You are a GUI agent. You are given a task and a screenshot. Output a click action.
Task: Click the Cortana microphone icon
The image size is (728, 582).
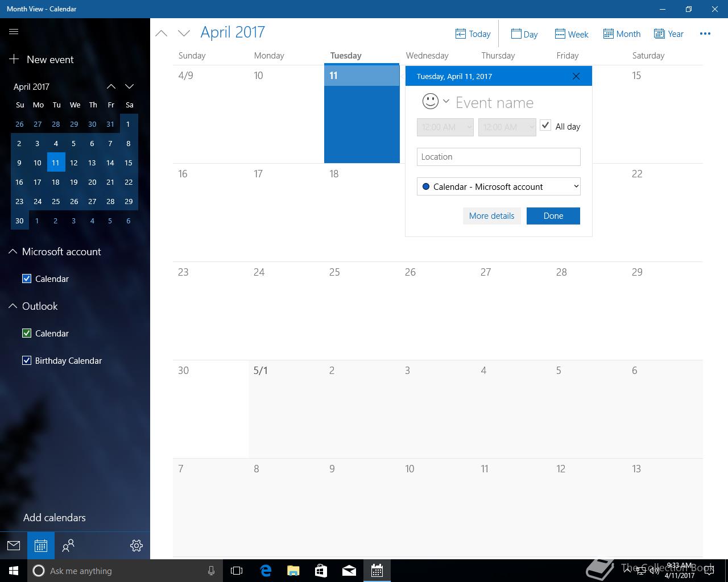(x=211, y=571)
